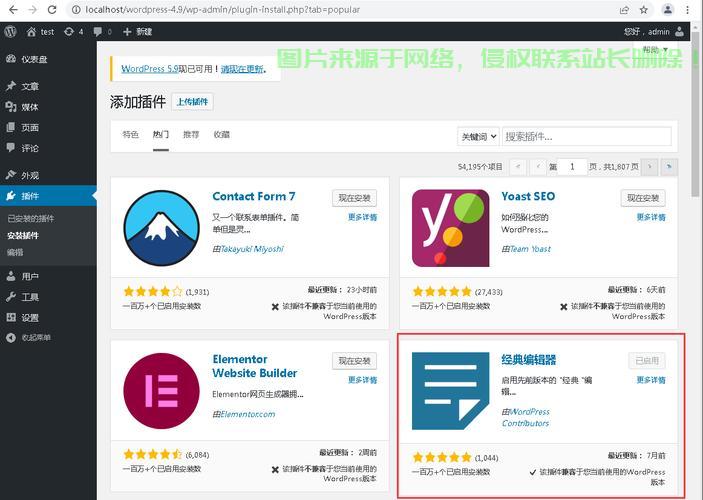Open 更多详情 link for Yoast SEO

pos(651,217)
